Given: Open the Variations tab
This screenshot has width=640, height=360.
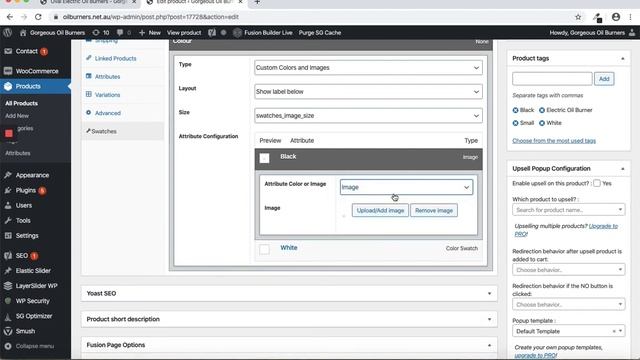Looking at the screenshot, I should (107, 95).
